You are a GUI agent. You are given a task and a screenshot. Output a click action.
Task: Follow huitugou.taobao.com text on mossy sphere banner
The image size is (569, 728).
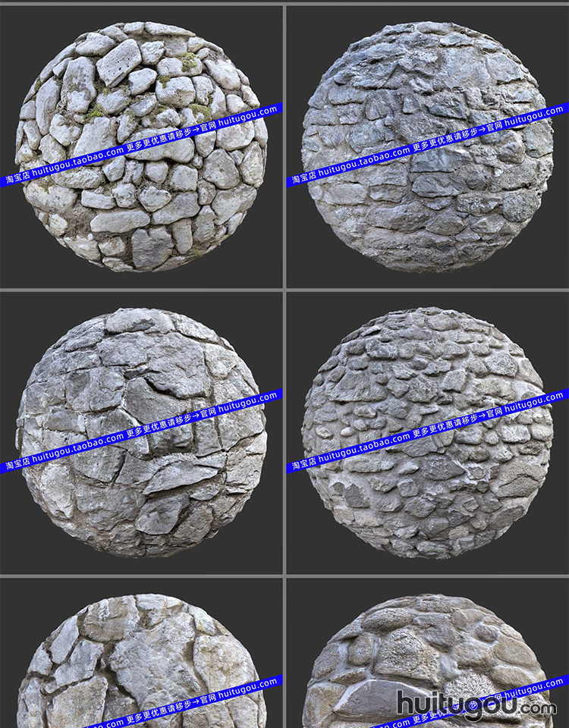click(x=78, y=162)
